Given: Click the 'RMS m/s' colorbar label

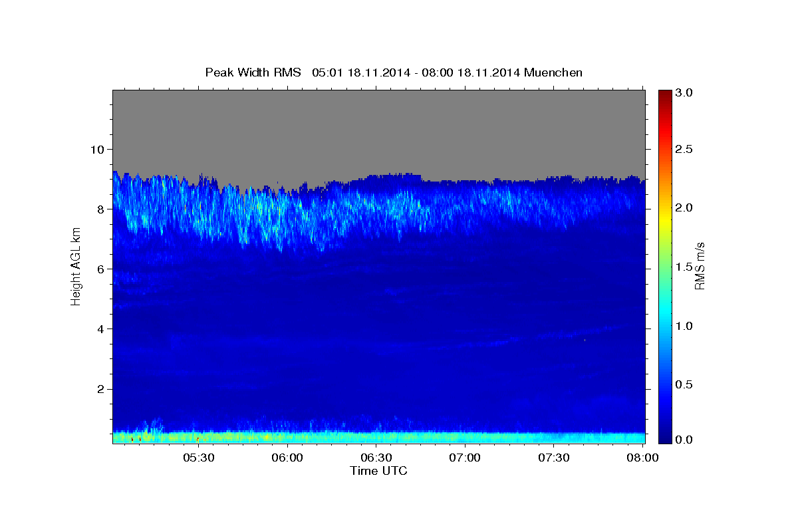Looking at the screenshot, I should tap(700, 266).
